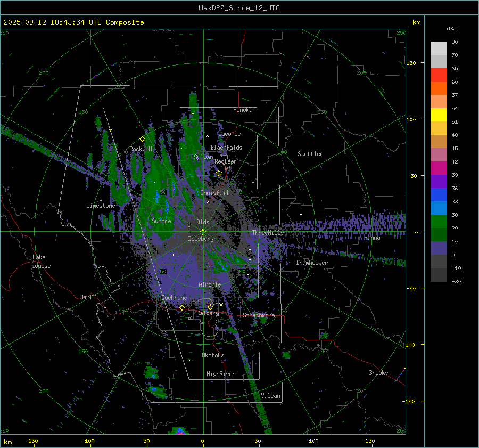The image size is (479, 448).
Task: Click the Innisfail city label
Action: click(214, 193)
